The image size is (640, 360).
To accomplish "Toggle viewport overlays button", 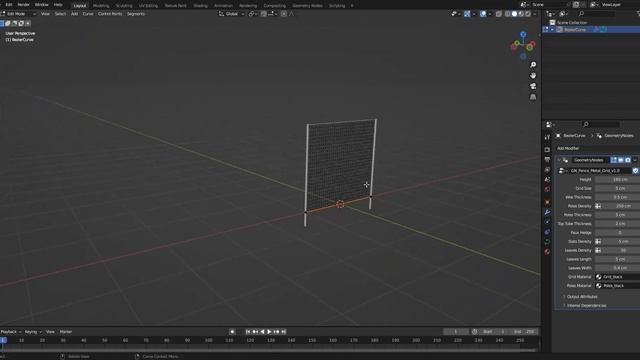I will click(x=483, y=14).
